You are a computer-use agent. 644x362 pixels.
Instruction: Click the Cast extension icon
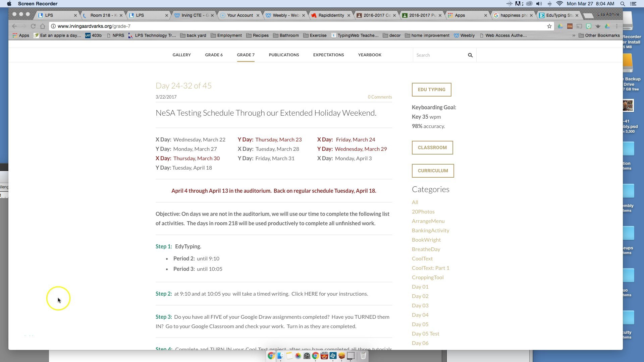coord(579,26)
